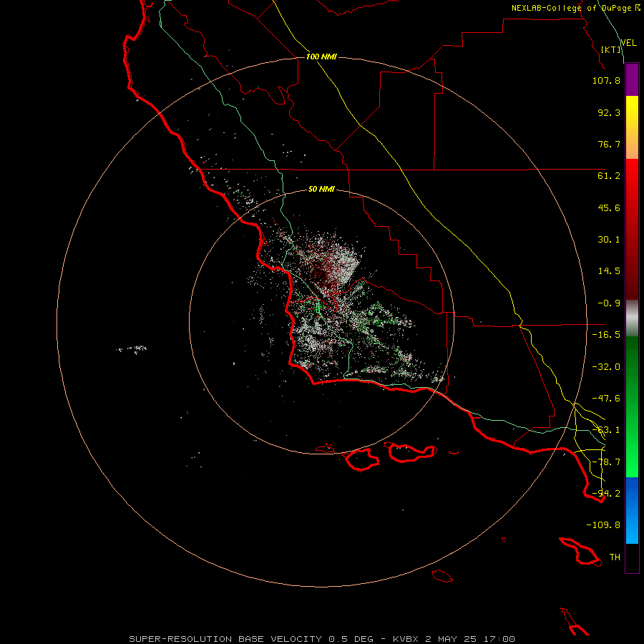The image size is (644, 644).
Task: Click the 50 NMI range ring label
Action: (x=321, y=190)
